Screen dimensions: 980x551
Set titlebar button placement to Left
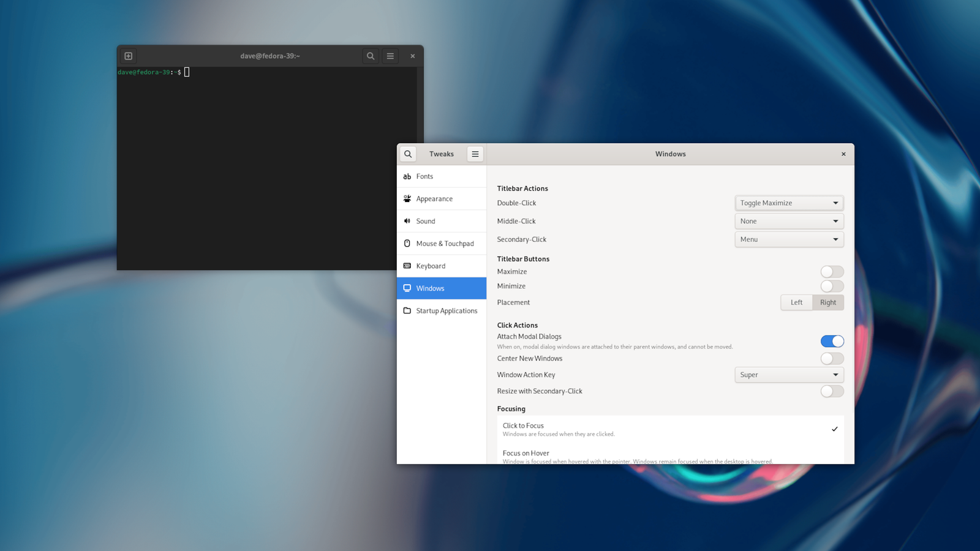797,302
